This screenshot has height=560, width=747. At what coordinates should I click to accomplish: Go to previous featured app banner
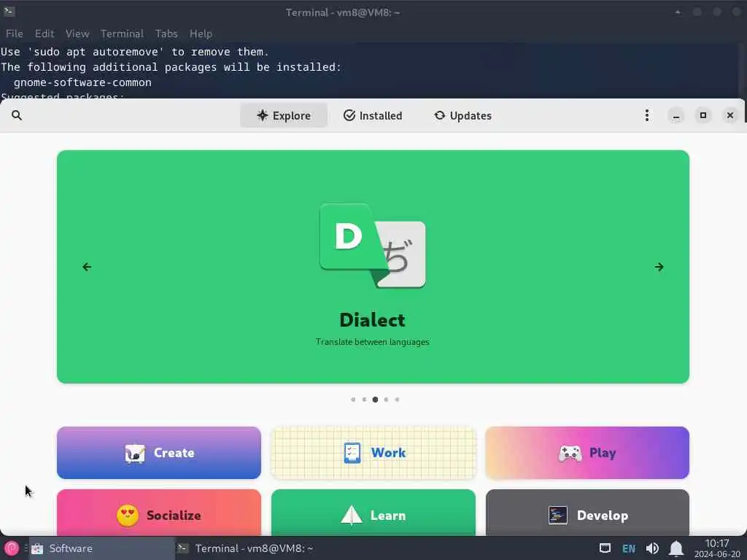point(87,267)
